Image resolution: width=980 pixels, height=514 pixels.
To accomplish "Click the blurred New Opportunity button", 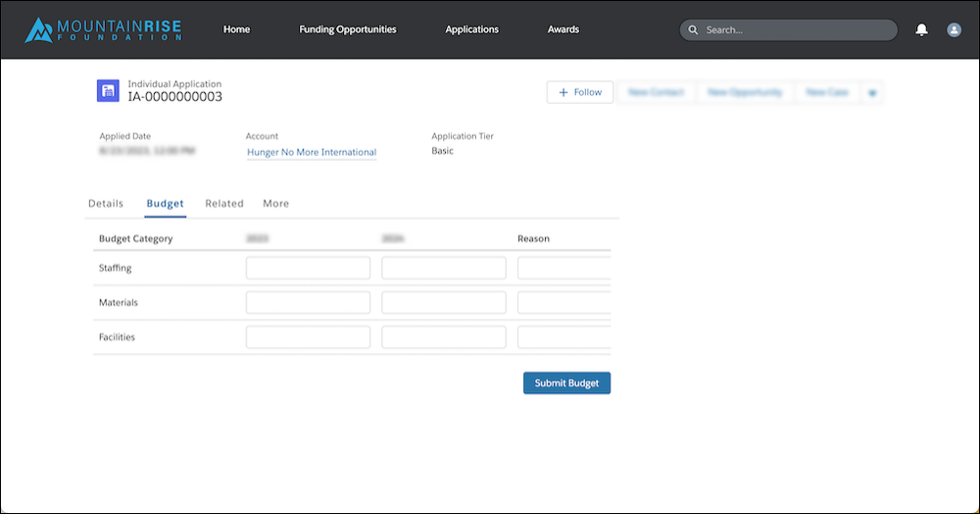I will (745, 92).
